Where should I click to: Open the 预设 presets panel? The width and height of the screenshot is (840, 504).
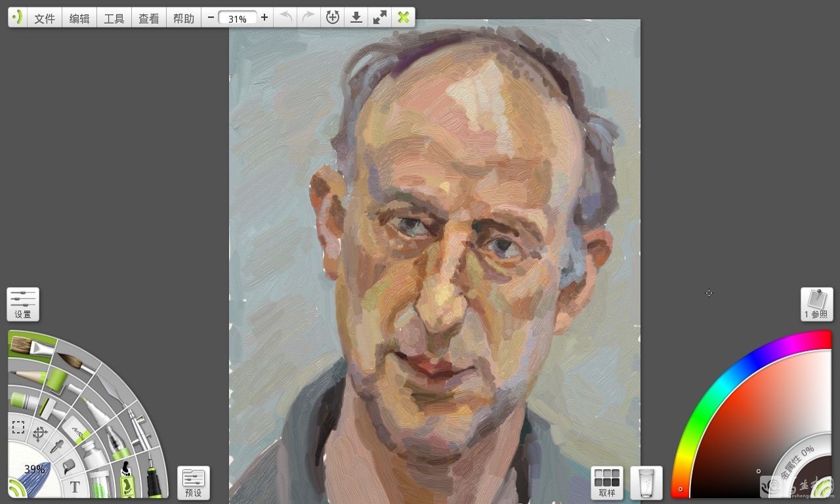coord(193,481)
